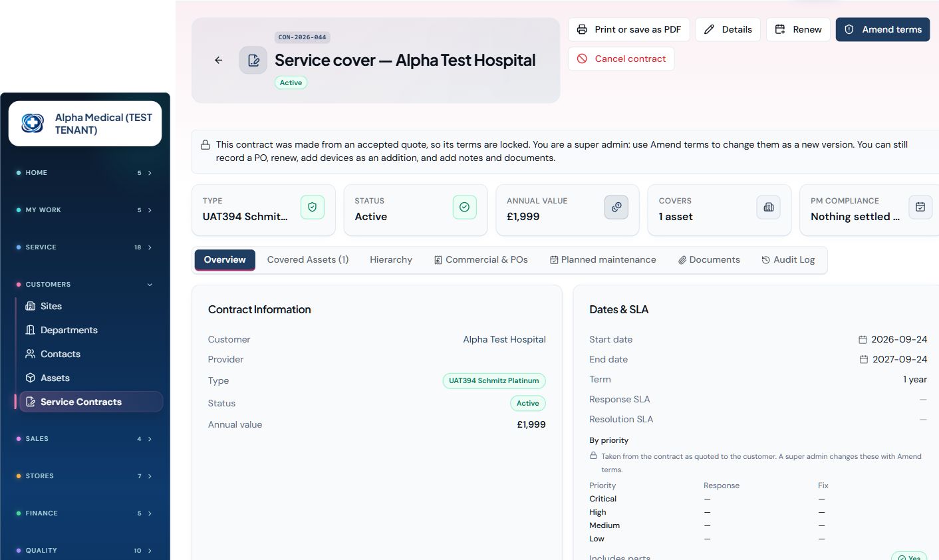This screenshot has width=939, height=560.
Task: Click the Term value 1 year
Action: coord(915,379)
